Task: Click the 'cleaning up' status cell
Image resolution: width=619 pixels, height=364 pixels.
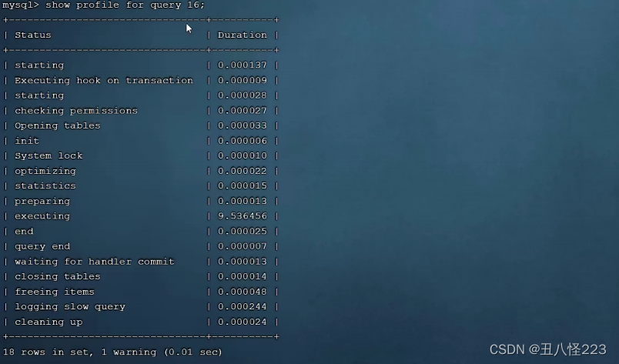Action: [x=49, y=322]
